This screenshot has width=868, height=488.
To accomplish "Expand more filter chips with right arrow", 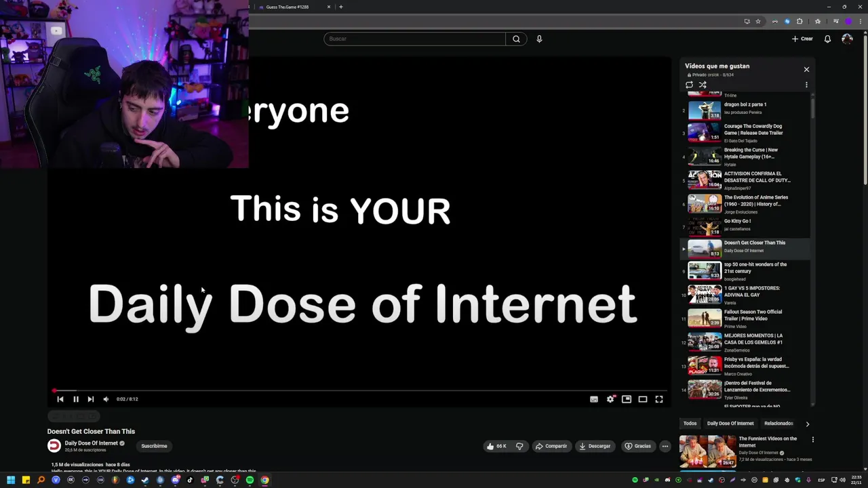I will point(807,424).
